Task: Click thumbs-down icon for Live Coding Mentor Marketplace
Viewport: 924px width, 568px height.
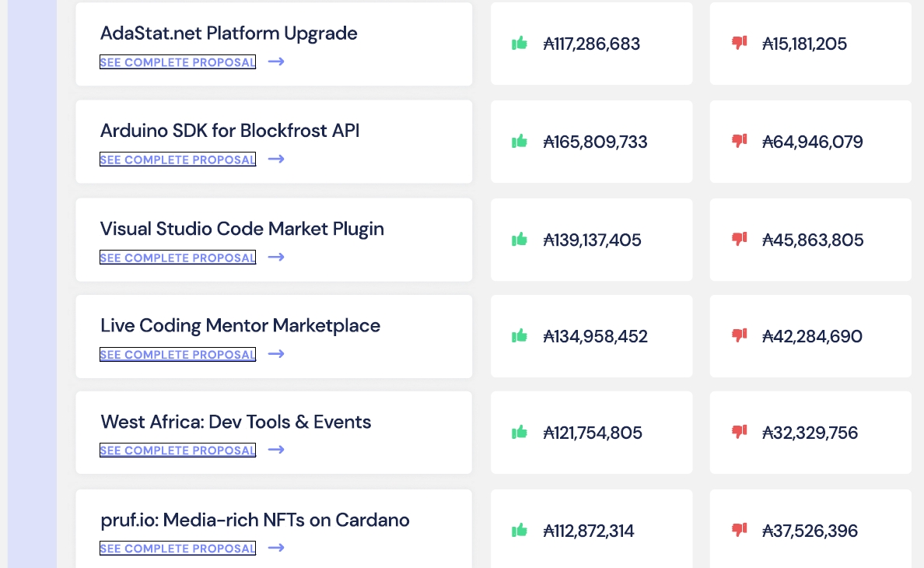Action: pos(739,335)
